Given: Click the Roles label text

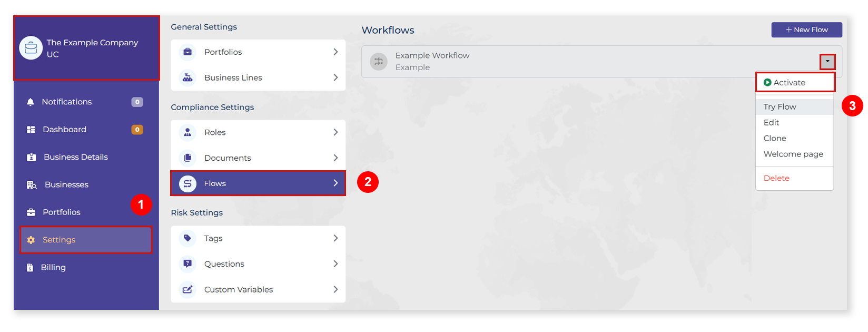Looking at the screenshot, I should pyautogui.click(x=215, y=132).
